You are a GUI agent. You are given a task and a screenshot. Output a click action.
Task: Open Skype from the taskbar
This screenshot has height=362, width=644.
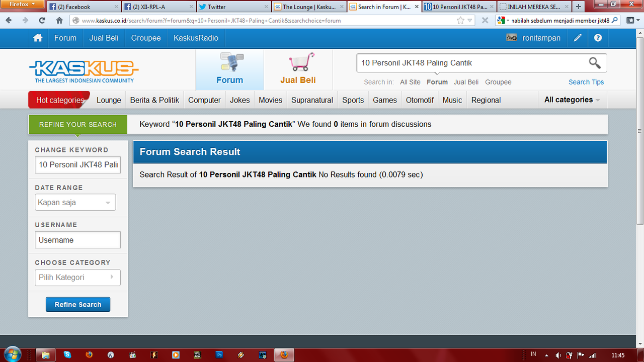[67, 355]
